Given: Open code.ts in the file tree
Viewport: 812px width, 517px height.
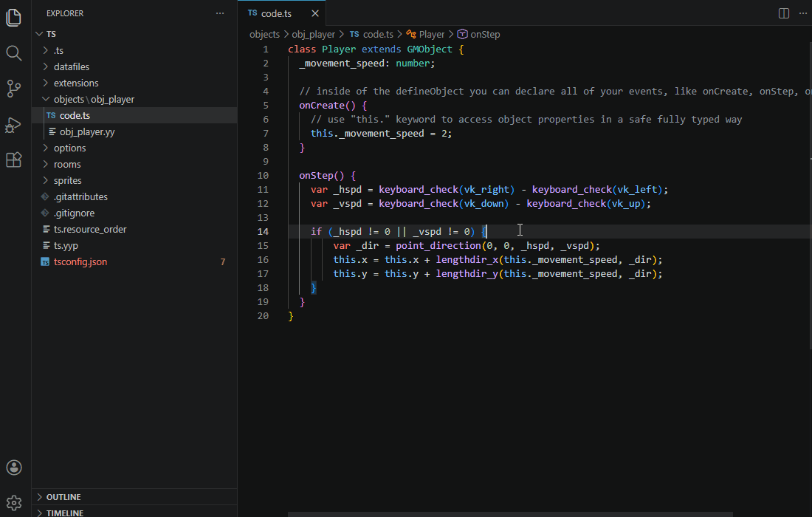Looking at the screenshot, I should 134,115.
